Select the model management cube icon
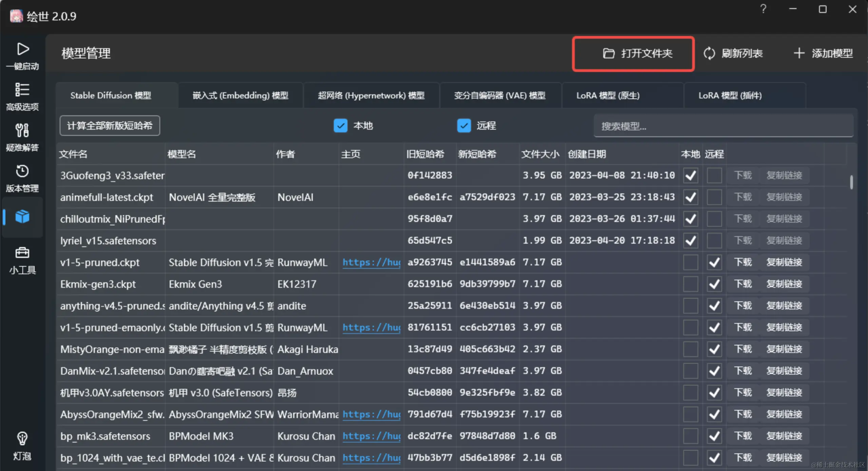The height and width of the screenshot is (471, 868). pos(22,216)
